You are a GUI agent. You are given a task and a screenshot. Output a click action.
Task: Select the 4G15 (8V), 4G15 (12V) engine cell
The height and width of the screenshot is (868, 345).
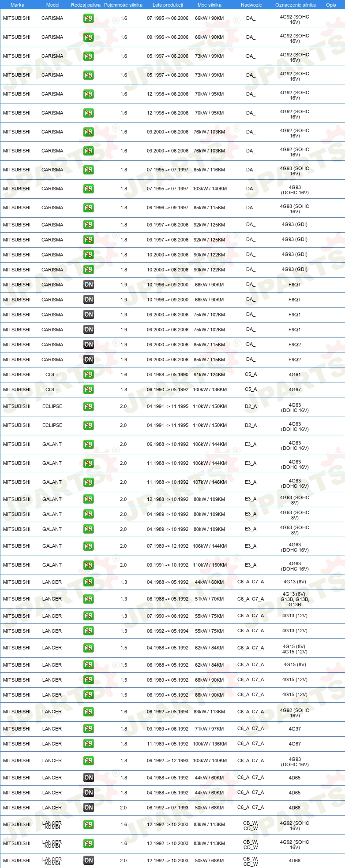pyautogui.click(x=295, y=649)
